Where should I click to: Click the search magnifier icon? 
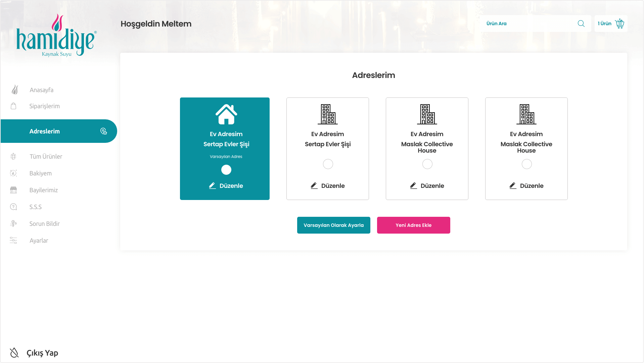coord(581,24)
